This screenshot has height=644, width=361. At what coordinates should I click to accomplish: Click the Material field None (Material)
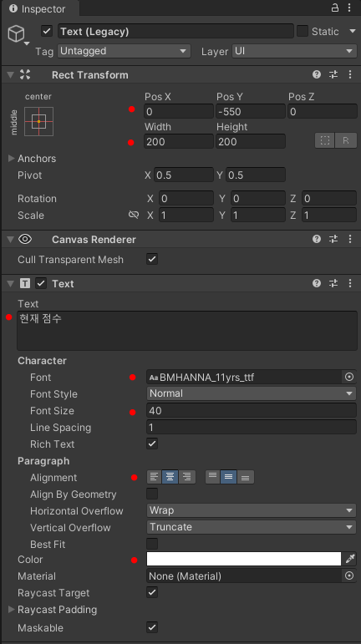244,576
